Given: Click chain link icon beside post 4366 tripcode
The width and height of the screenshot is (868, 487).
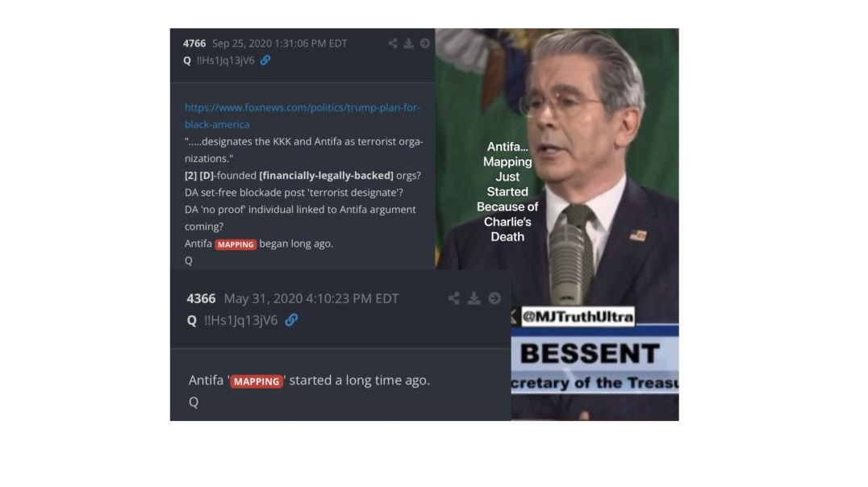Looking at the screenshot, I should pyautogui.click(x=291, y=320).
